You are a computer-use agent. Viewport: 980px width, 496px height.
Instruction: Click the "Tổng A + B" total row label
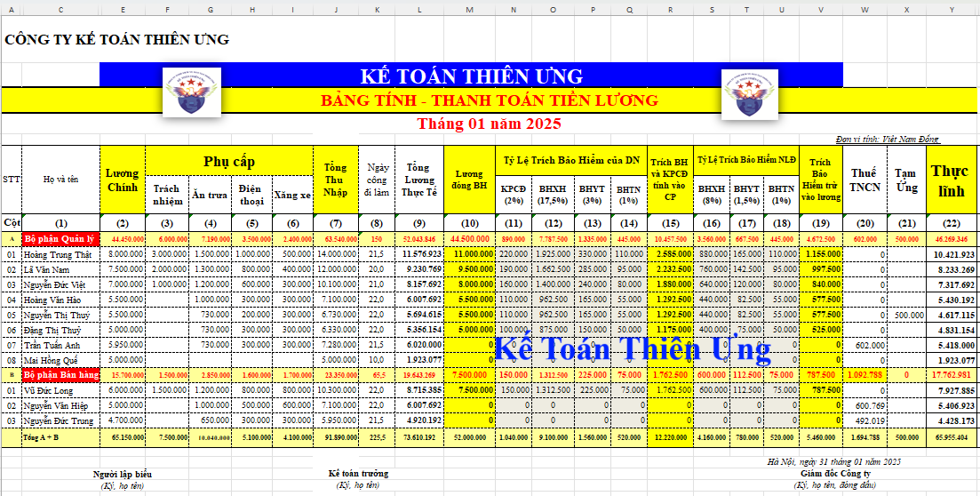click(60, 437)
